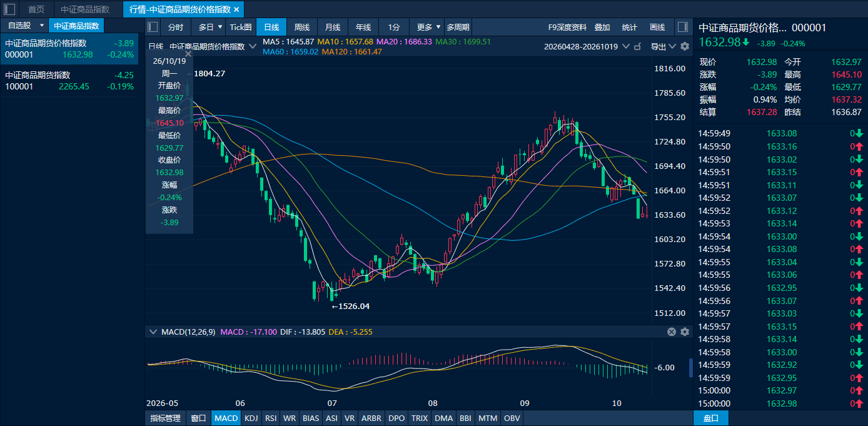Switch indicator to BIAS
The width and height of the screenshot is (868, 426).
310,418
